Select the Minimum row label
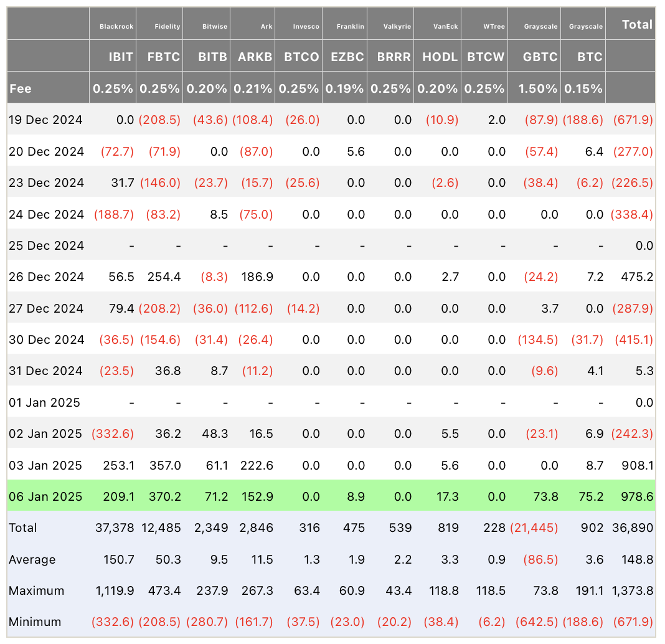The image size is (665, 644). (35, 622)
